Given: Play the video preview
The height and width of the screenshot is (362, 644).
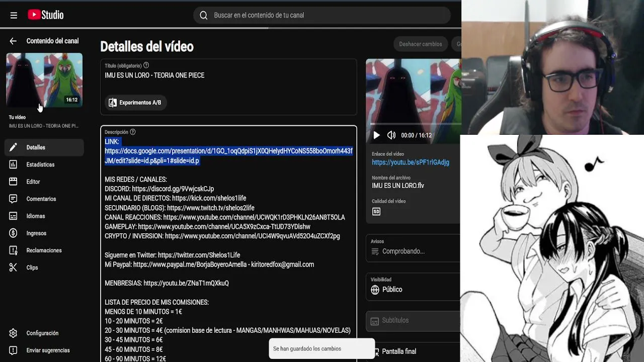Looking at the screenshot, I should (376, 135).
